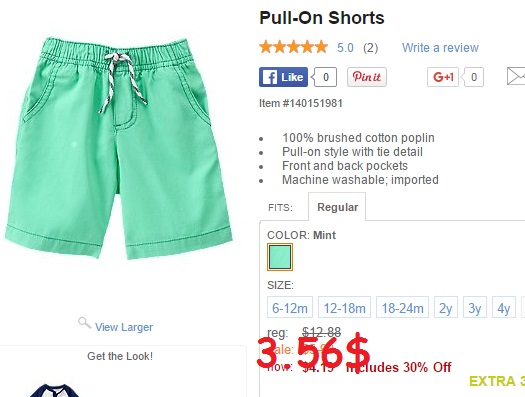Screen dimensions: 525x397
Task: Choose the 3y size option
Action: click(x=475, y=307)
